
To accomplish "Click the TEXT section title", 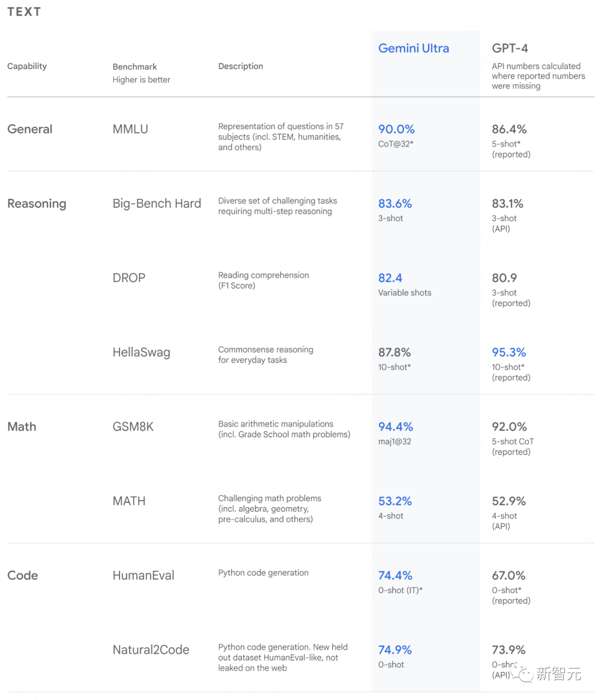I will (x=24, y=12).
